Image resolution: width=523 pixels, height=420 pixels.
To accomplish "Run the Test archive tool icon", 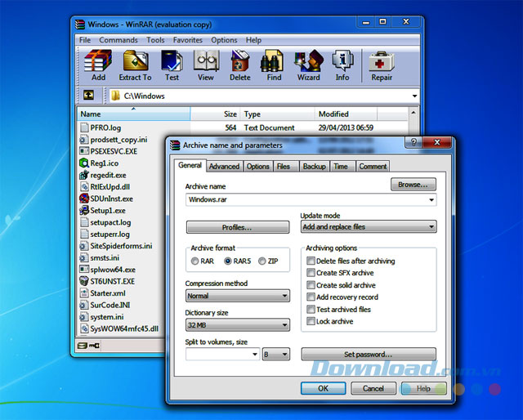I will pos(172,65).
